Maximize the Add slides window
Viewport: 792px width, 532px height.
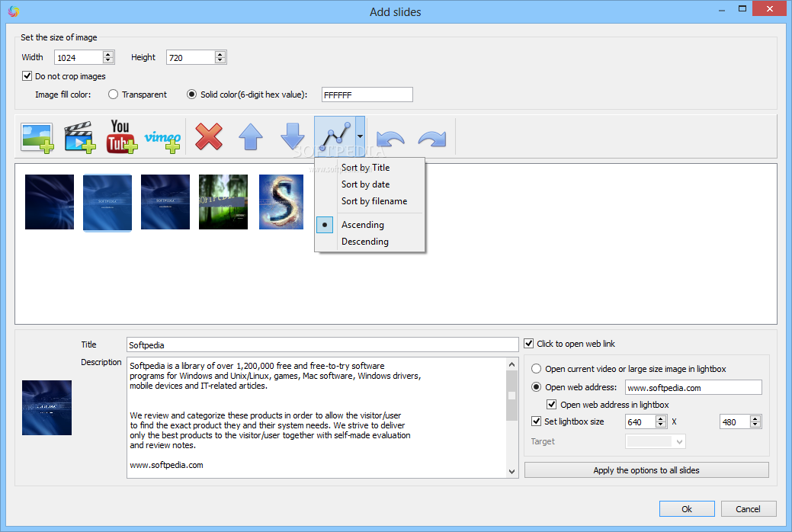pos(742,8)
